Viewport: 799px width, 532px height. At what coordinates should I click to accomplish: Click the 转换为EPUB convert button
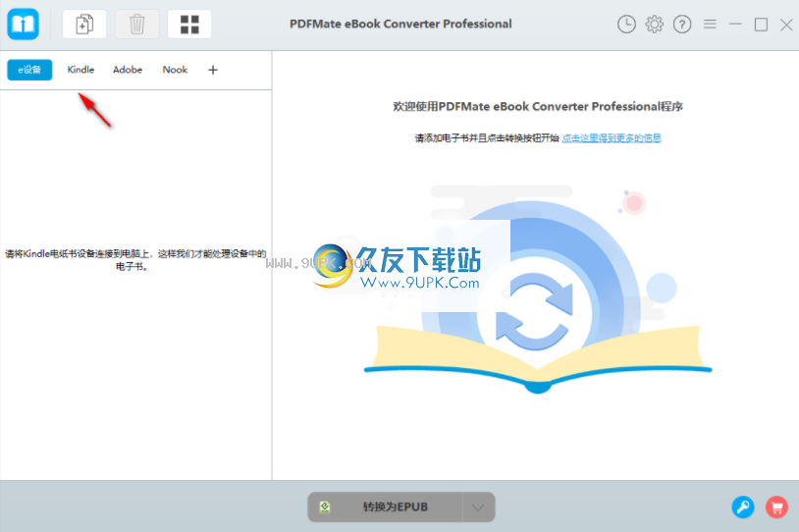pos(385,506)
